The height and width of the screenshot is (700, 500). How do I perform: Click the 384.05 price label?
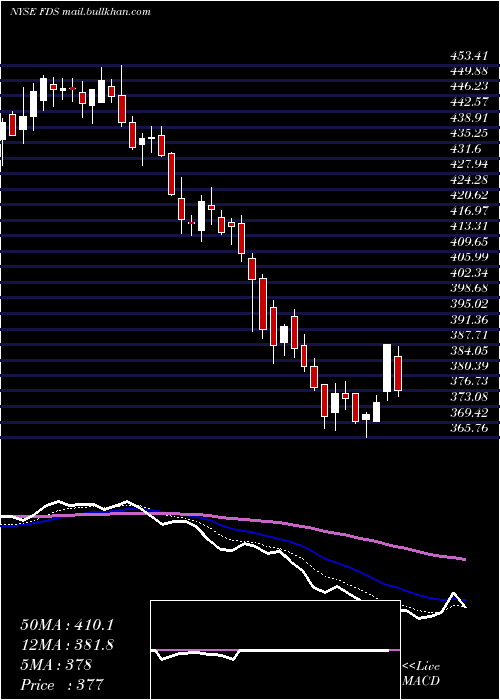469,350
